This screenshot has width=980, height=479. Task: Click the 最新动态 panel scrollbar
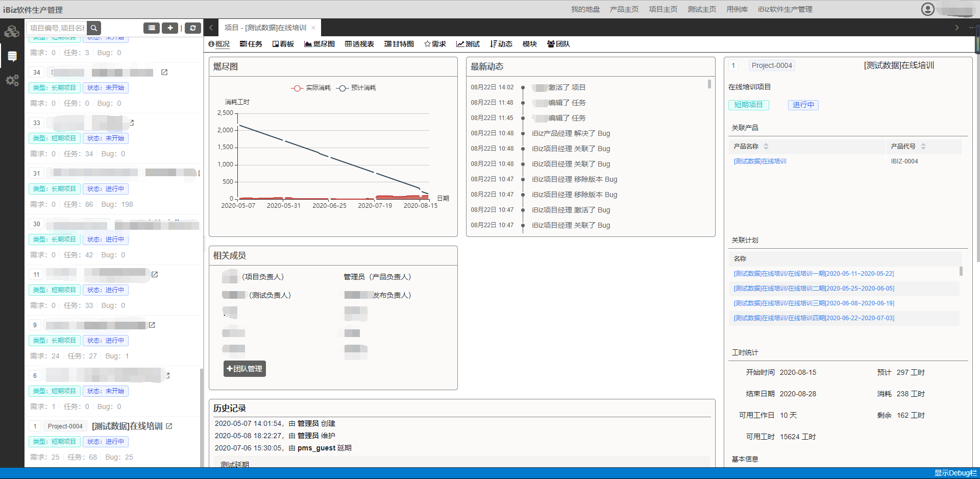click(x=709, y=84)
